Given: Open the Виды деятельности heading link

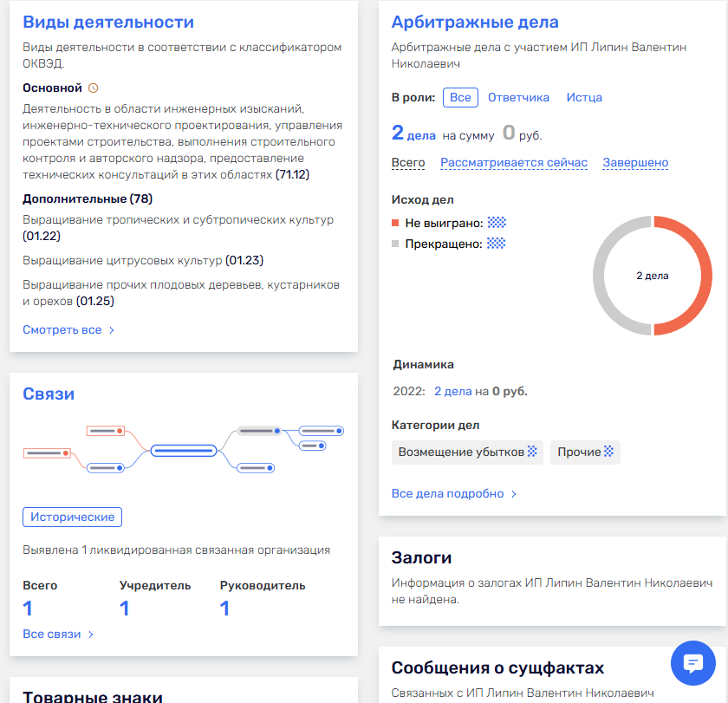Looking at the screenshot, I should [x=108, y=22].
